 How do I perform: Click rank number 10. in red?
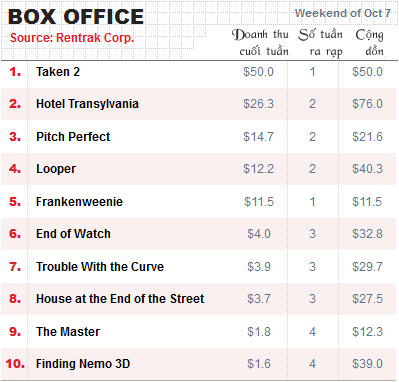coord(15,364)
